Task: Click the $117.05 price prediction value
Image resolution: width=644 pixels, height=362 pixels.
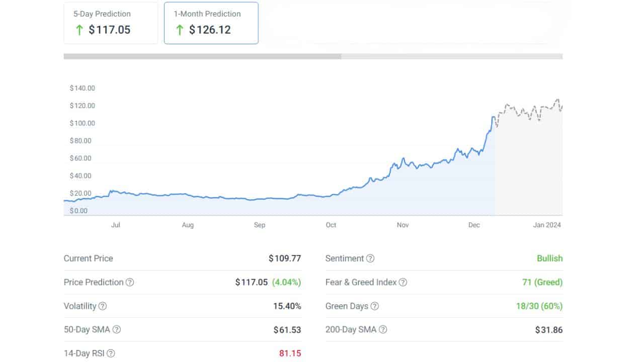Action: [252, 283]
